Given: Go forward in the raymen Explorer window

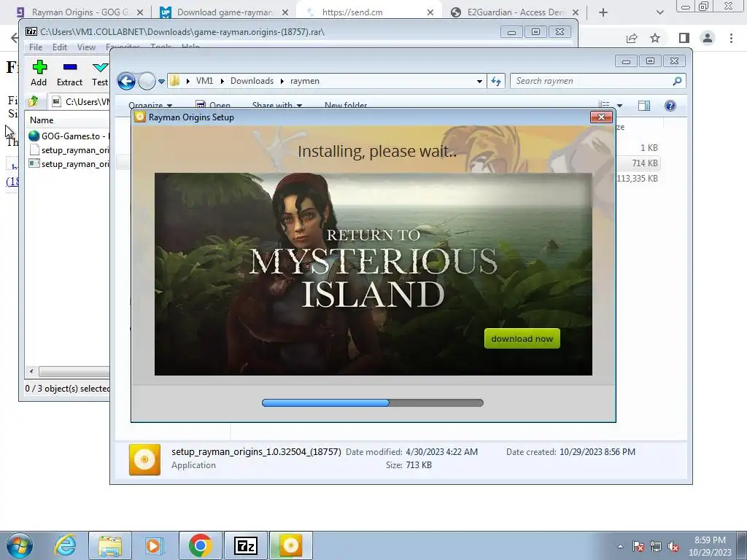Looking at the screenshot, I should point(147,81).
